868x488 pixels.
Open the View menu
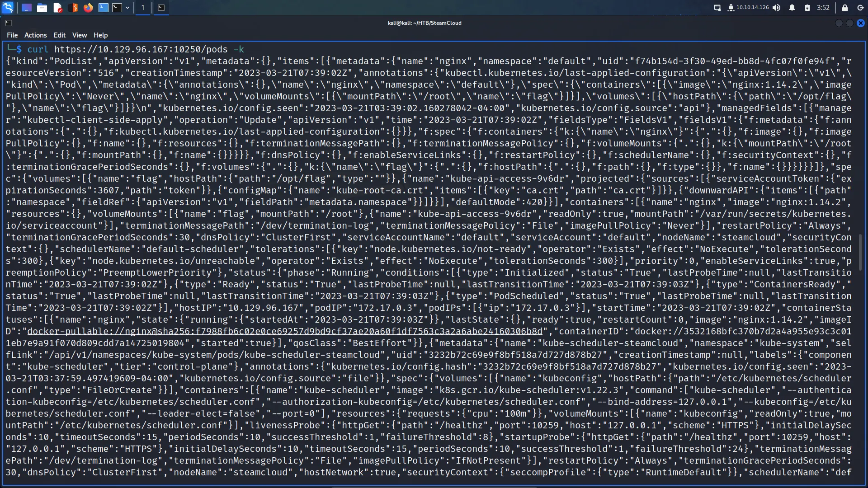click(80, 35)
